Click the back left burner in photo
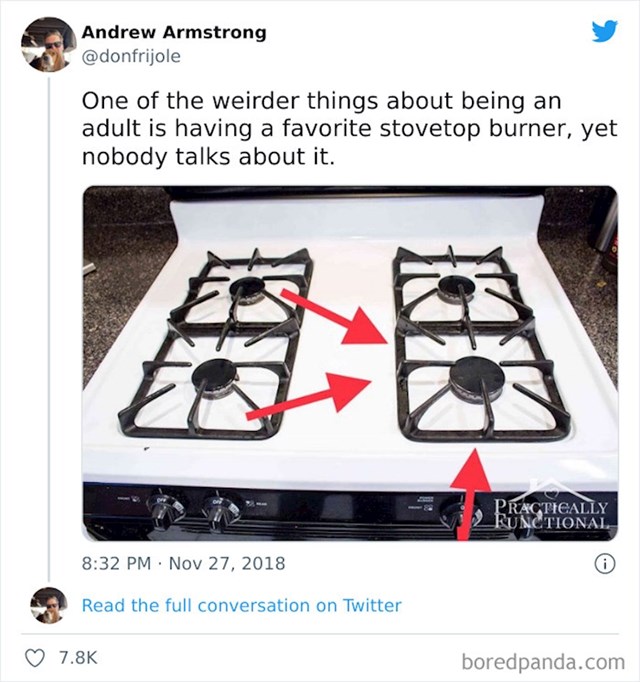Image resolution: width=640 pixels, height=682 pixels. [x=247, y=288]
